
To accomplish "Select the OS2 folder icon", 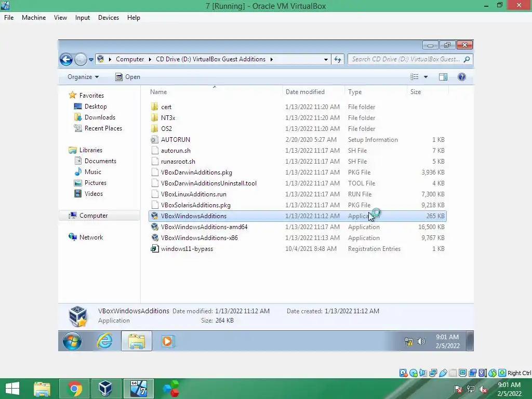I will click(x=155, y=129).
